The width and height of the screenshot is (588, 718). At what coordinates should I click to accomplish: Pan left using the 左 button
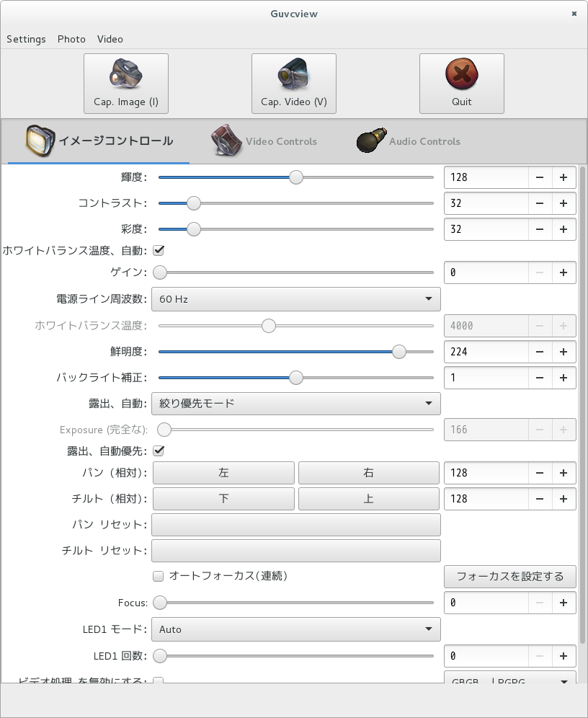pyautogui.click(x=223, y=473)
